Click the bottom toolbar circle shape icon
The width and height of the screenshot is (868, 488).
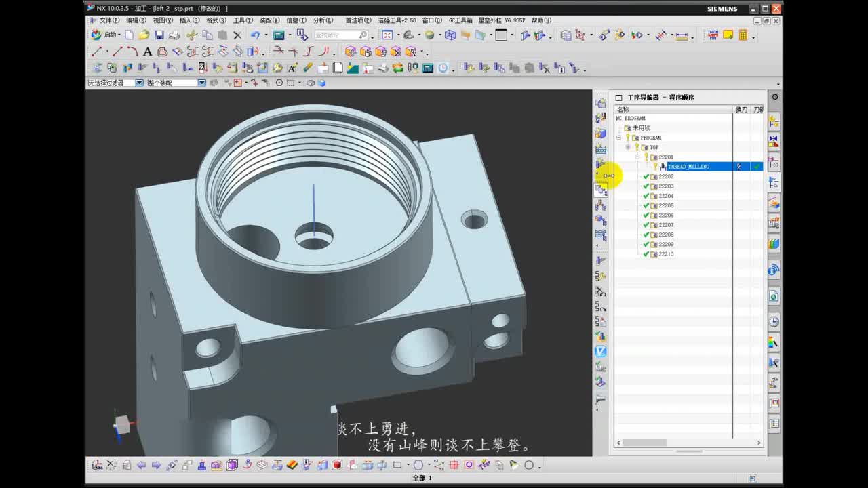click(529, 465)
